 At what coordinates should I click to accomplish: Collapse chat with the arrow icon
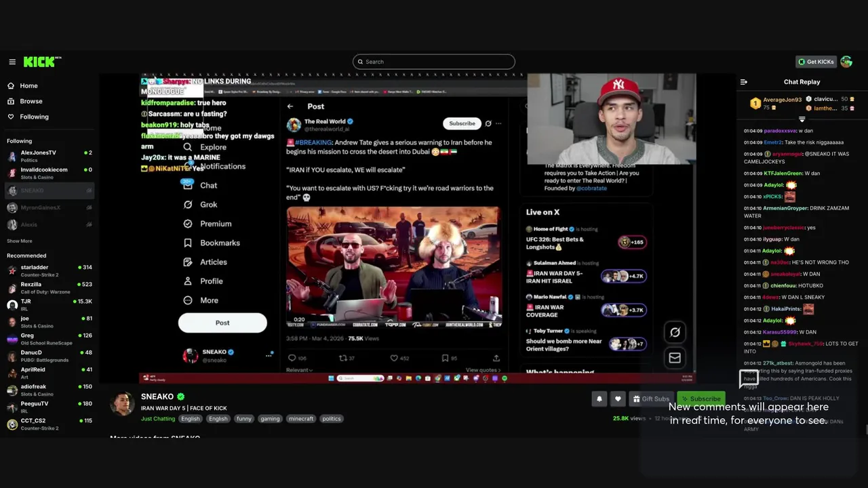coord(743,82)
